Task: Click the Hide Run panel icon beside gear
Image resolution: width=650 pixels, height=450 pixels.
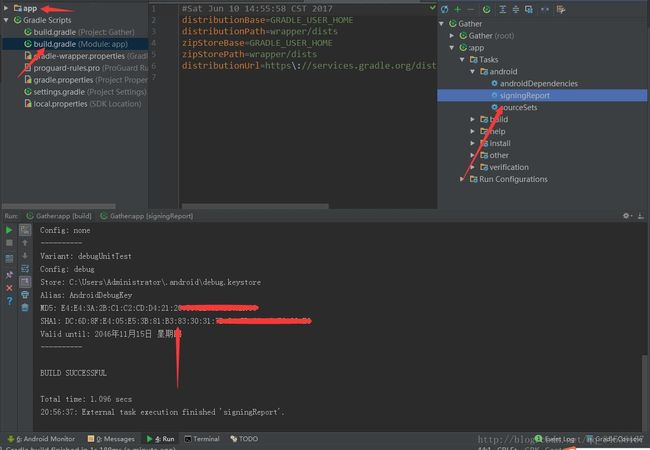Action: point(640,216)
